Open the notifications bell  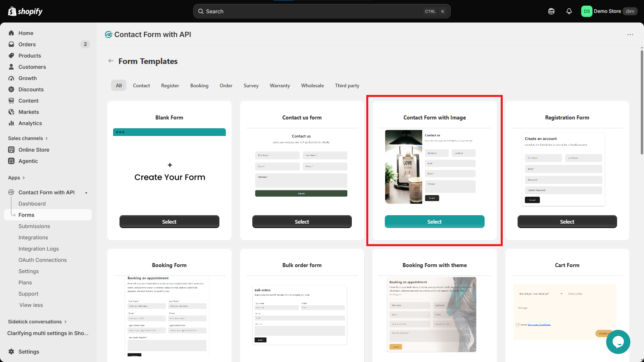coord(569,11)
